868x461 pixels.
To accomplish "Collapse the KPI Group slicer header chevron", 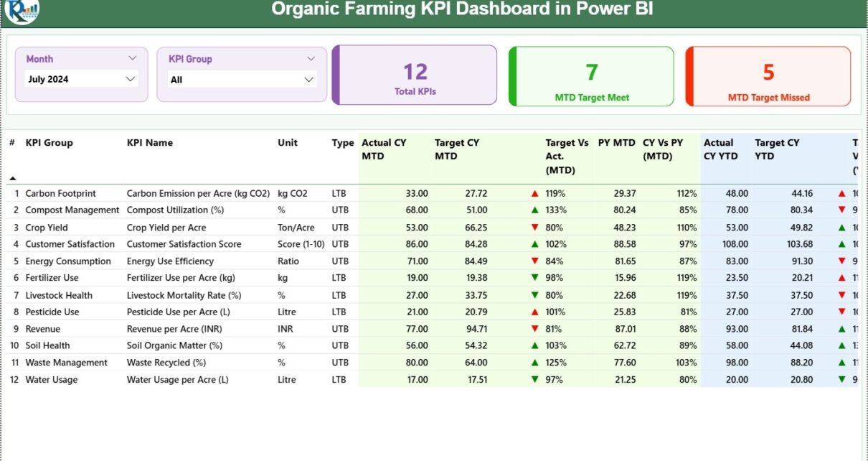I will 311,59.
